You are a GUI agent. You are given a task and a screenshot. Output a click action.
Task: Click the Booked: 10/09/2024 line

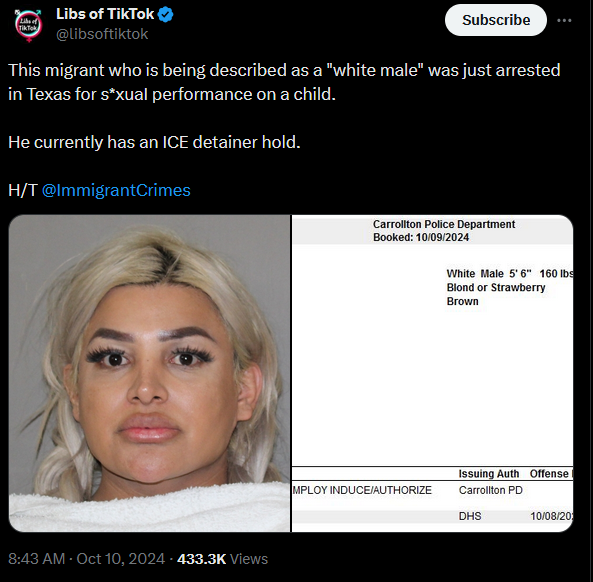tap(421, 237)
